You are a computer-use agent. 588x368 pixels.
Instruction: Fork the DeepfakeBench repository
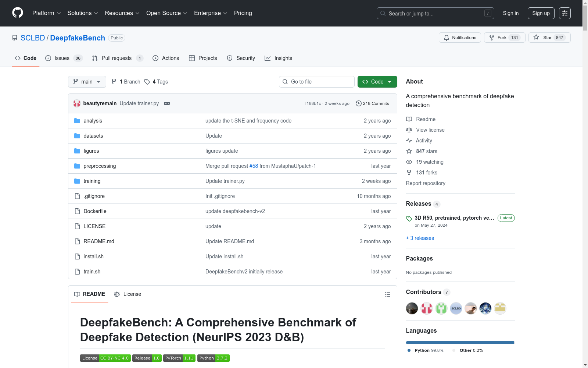click(505, 38)
